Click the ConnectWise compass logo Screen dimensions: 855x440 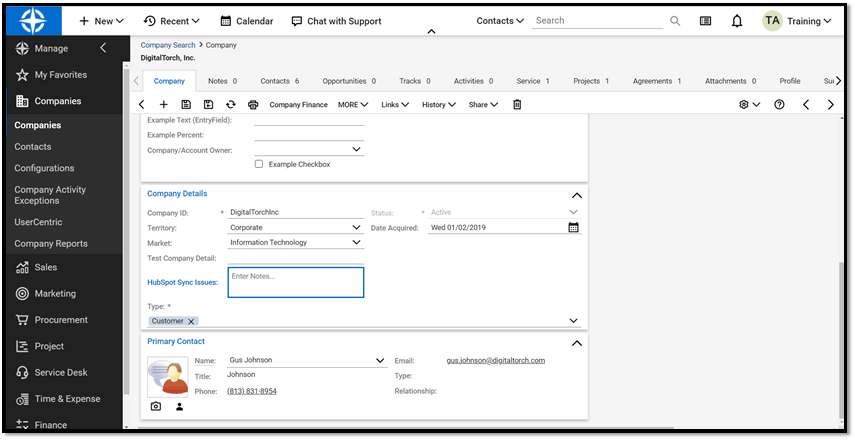pos(34,21)
